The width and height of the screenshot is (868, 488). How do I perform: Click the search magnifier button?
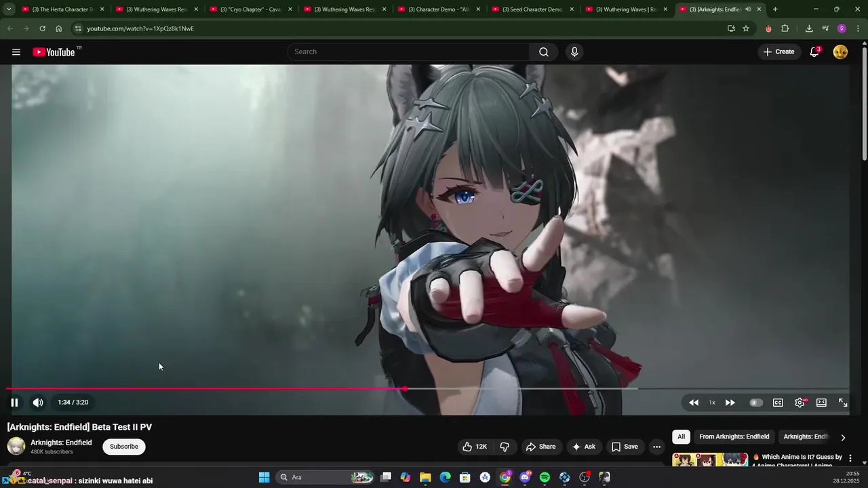tap(544, 52)
